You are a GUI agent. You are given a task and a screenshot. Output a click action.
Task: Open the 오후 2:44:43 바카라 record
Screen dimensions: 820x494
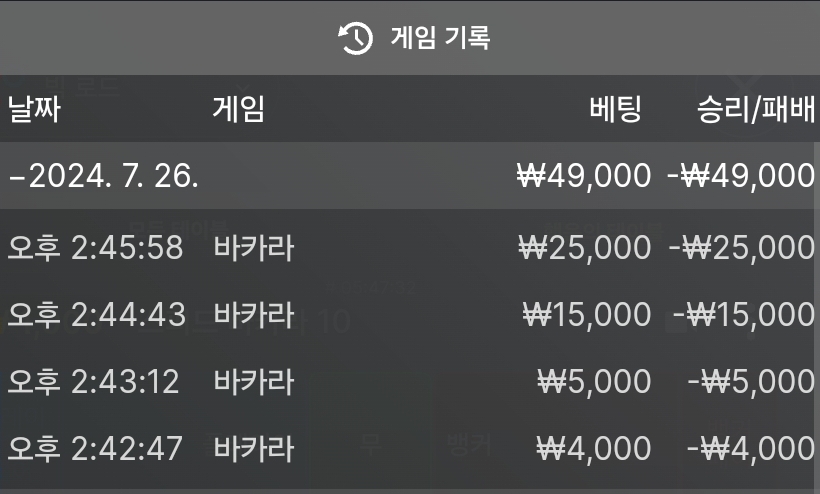coord(410,314)
